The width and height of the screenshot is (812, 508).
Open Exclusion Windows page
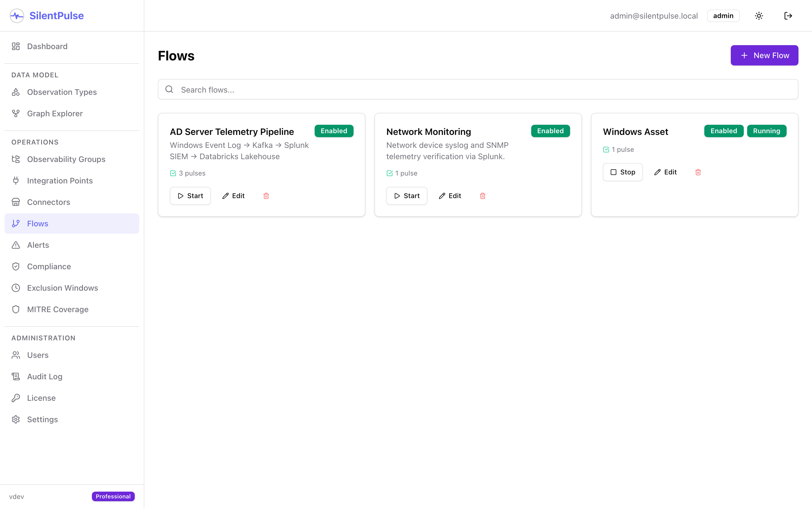72,288
